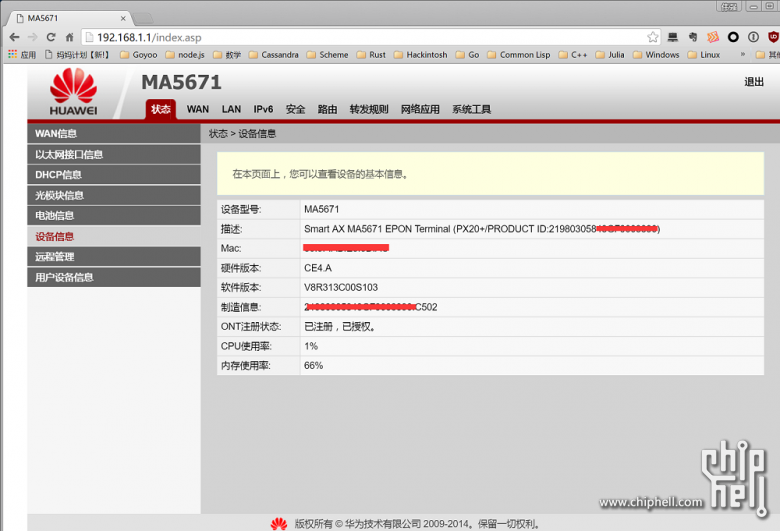Screen dimensions: 780x531
Task: Open DHCP信息 in the sidebar
Action: coord(114,175)
